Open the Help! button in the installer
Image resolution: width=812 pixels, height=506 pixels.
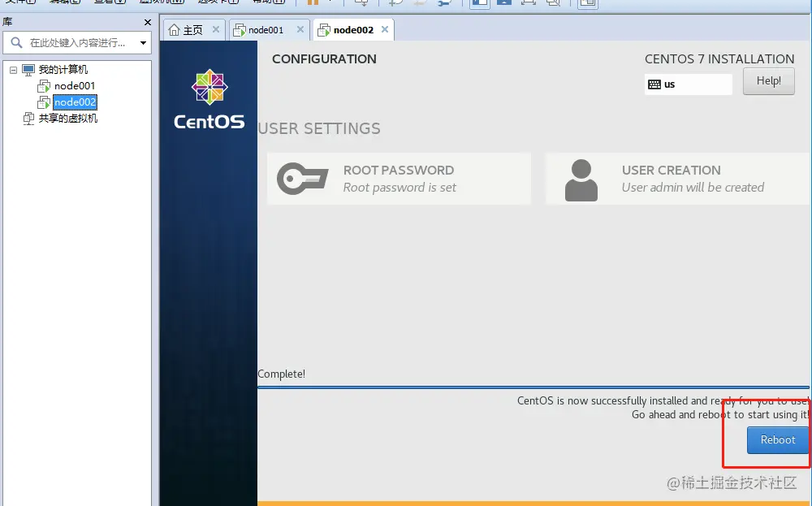(768, 80)
